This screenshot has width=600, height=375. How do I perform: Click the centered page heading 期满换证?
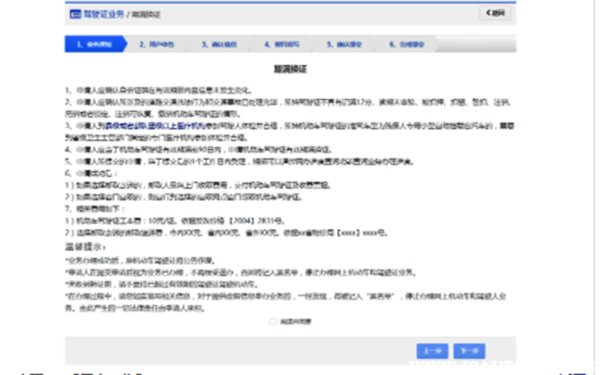coord(290,69)
